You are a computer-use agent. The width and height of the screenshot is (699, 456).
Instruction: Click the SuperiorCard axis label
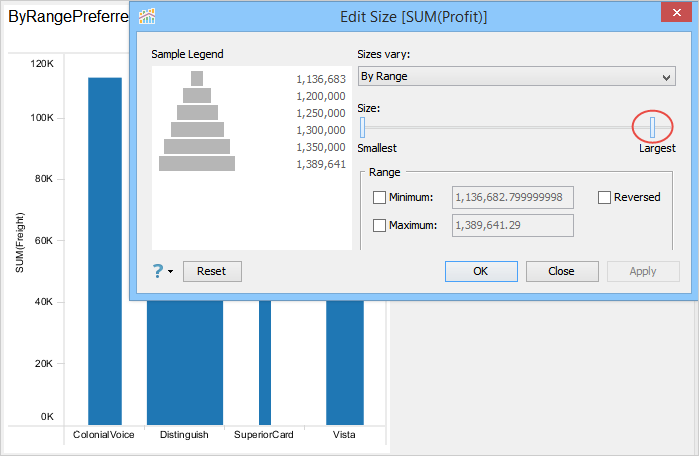pyautogui.click(x=263, y=435)
